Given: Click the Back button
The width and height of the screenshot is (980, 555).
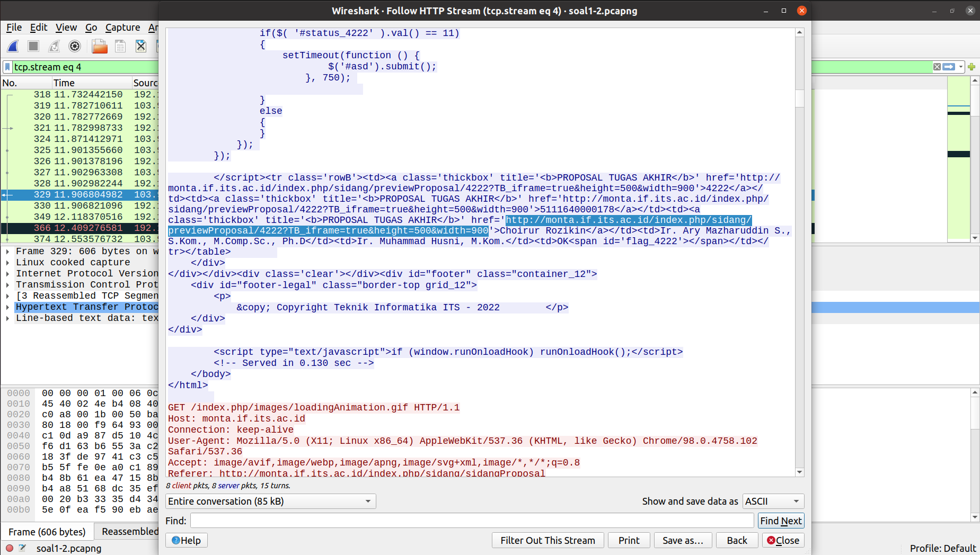Looking at the screenshot, I should [737, 540].
